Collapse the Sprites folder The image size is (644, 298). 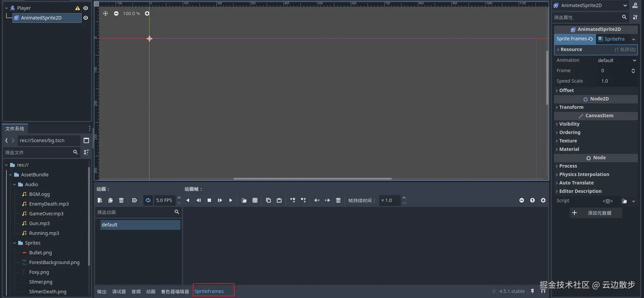point(14,243)
